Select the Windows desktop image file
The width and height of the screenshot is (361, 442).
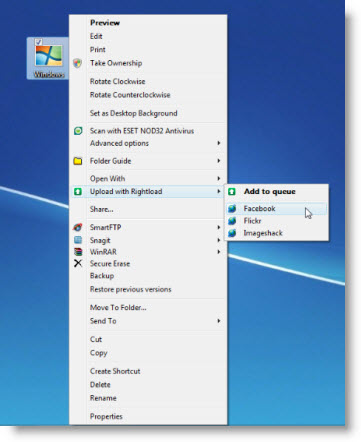[x=49, y=58]
